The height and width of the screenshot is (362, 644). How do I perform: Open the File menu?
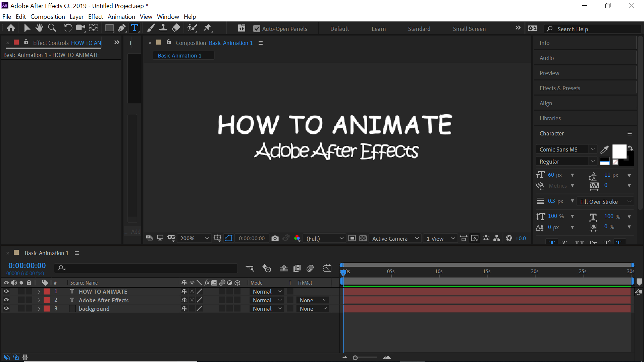pyautogui.click(x=7, y=16)
